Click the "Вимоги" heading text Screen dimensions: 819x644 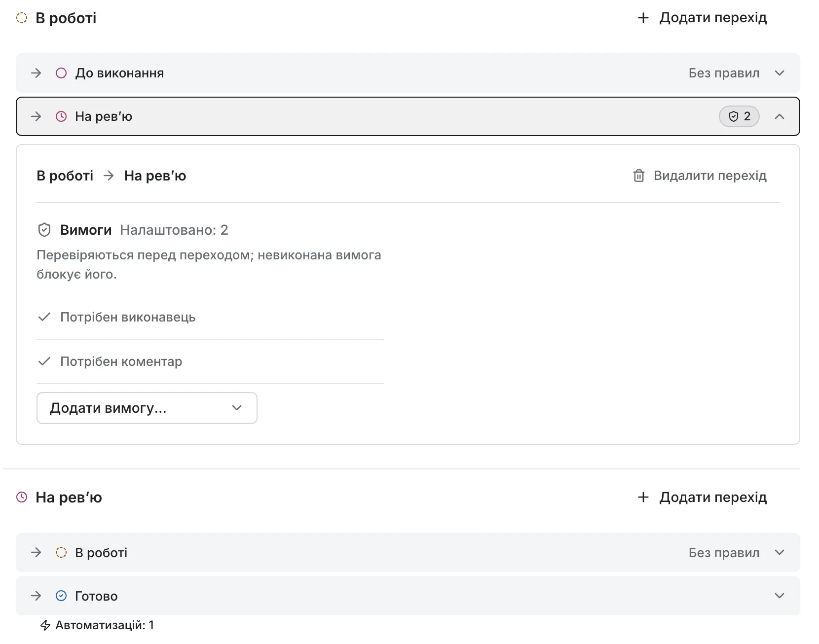coord(86,230)
